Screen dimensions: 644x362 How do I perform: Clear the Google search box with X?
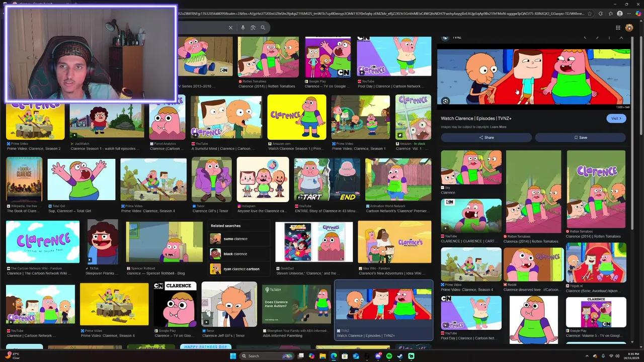point(230,28)
